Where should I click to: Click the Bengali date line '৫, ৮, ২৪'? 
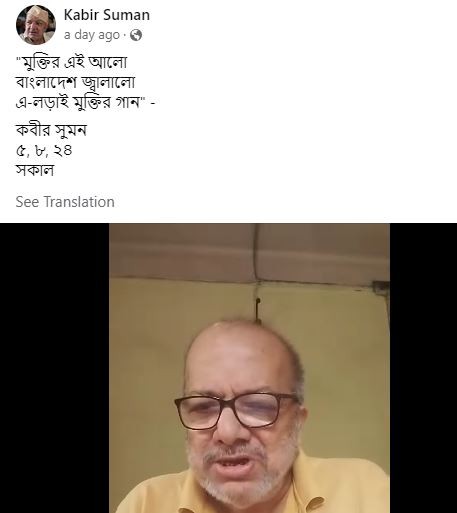pos(44,151)
